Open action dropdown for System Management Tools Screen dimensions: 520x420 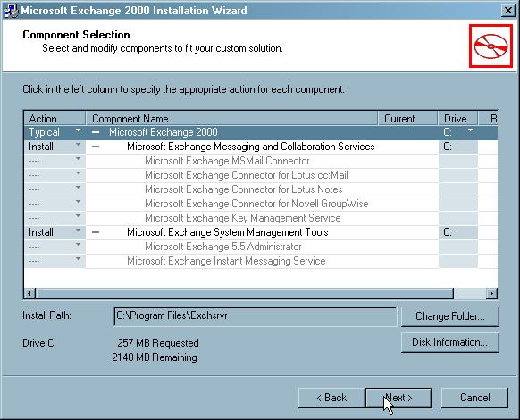click(78, 231)
